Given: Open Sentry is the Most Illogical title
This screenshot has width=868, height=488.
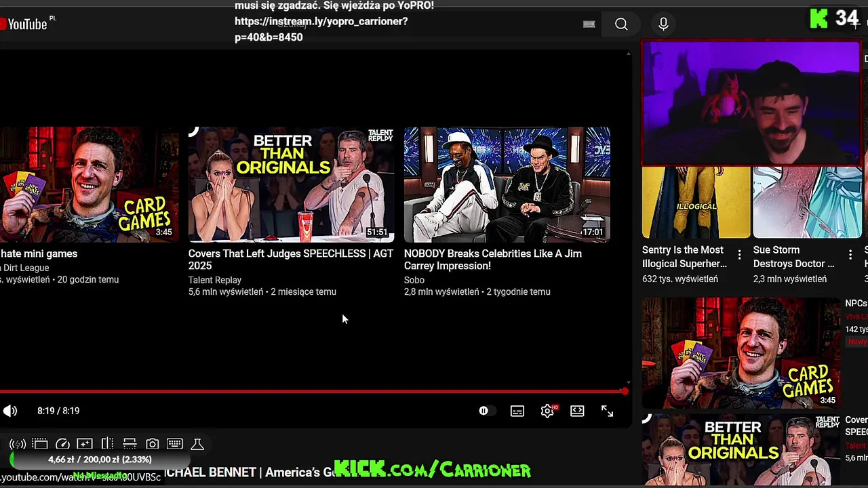Looking at the screenshot, I should pyautogui.click(x=684, y=257).
